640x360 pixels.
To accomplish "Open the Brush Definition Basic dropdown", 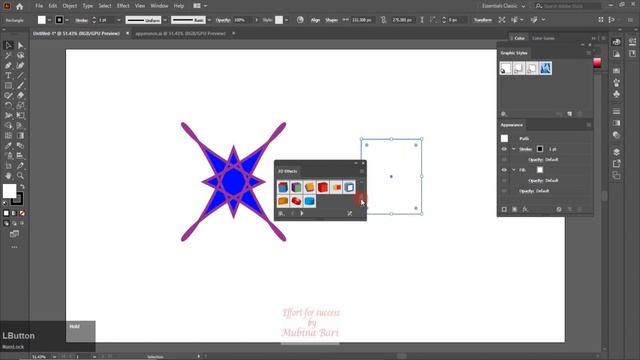I will (x=209, y=20).
